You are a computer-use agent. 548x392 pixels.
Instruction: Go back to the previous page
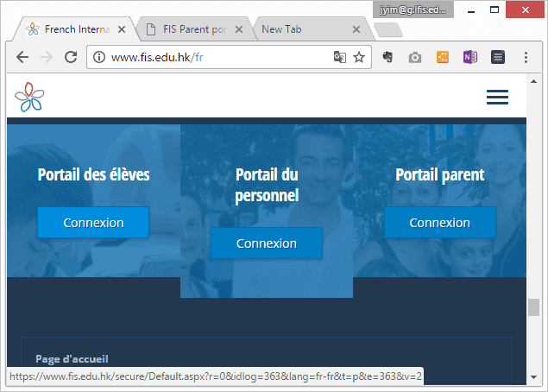[22, 58]
